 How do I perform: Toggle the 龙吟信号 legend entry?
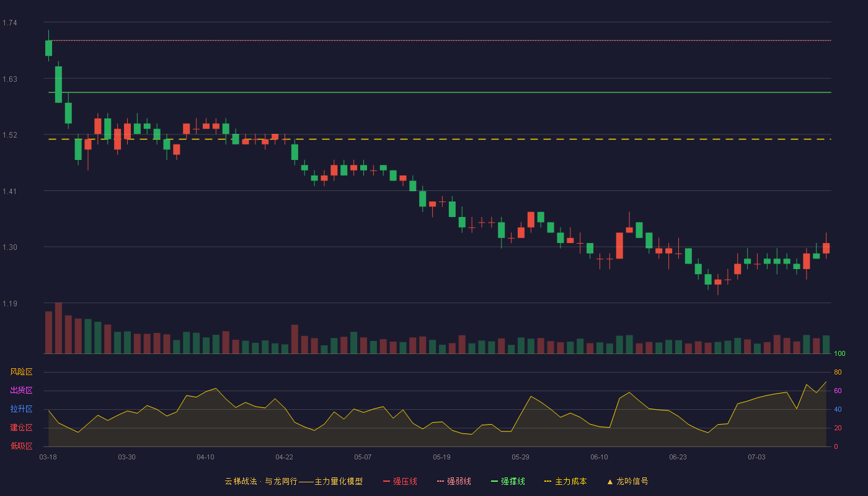627,481
